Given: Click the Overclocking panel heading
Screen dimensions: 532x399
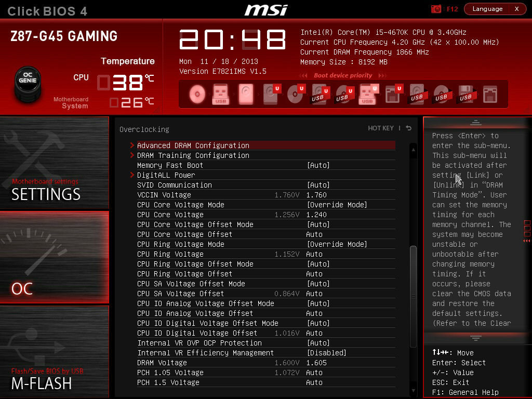Looking at the screenshot, I should 144,129.
